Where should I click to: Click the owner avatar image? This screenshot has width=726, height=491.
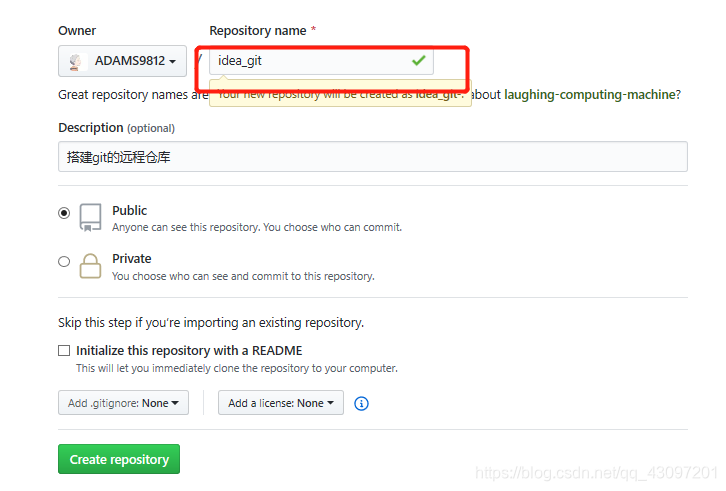75,61
